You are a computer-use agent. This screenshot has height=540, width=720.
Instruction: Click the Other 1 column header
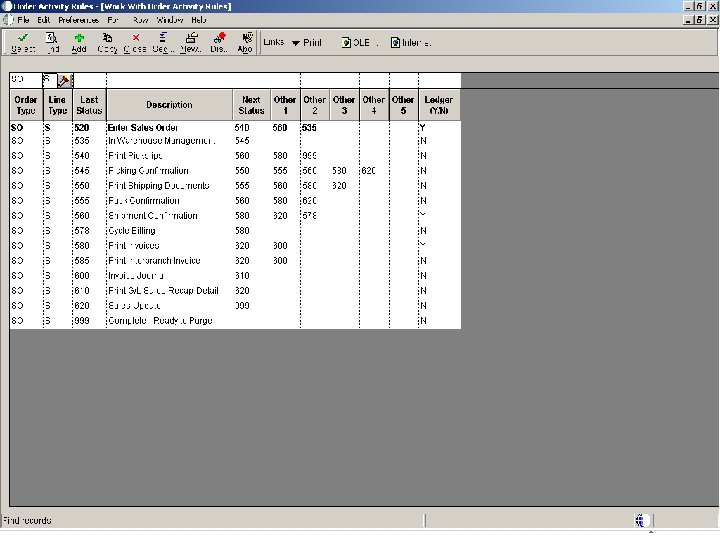coord(285,105)
